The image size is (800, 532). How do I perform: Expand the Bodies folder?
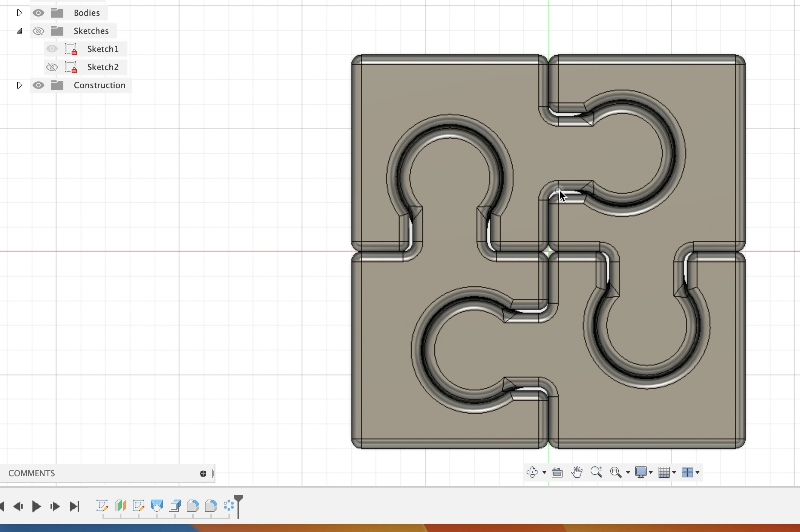pyautogui.click(x=20, y=12)
